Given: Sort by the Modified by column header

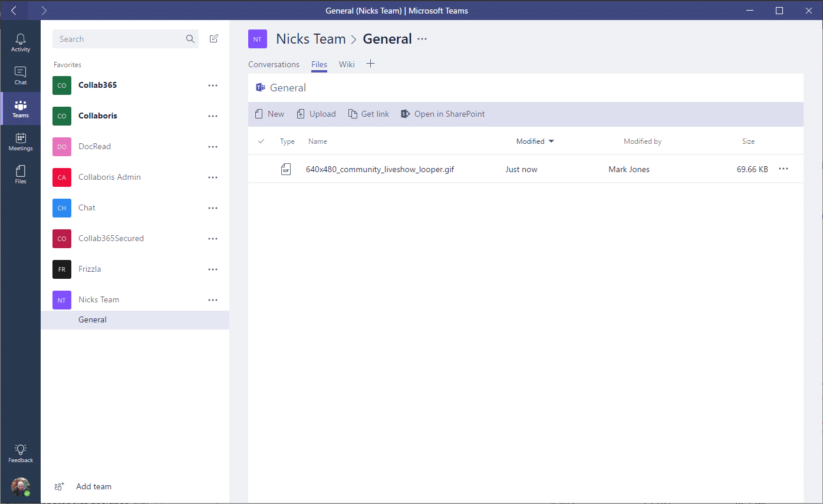Looking at the screenshot, I should (x=643, y=141).
